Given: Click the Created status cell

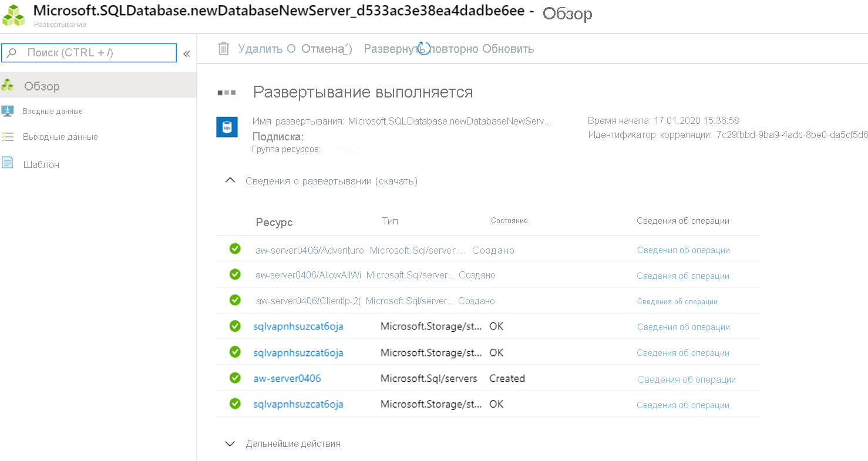Looking at the screenshot, I should click(507, 378).
